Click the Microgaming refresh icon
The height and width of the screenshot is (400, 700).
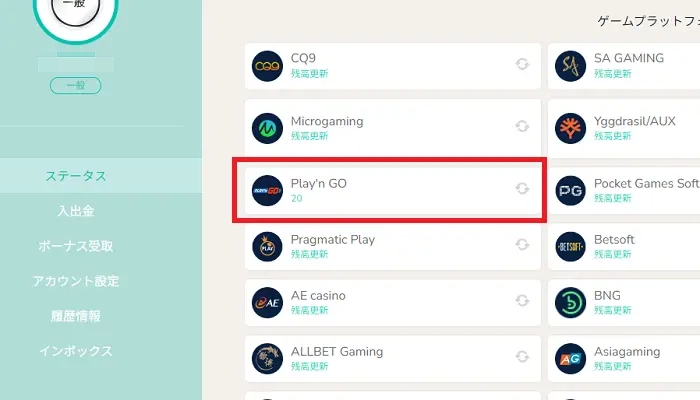pyautogui.click(x=522, y=126)
